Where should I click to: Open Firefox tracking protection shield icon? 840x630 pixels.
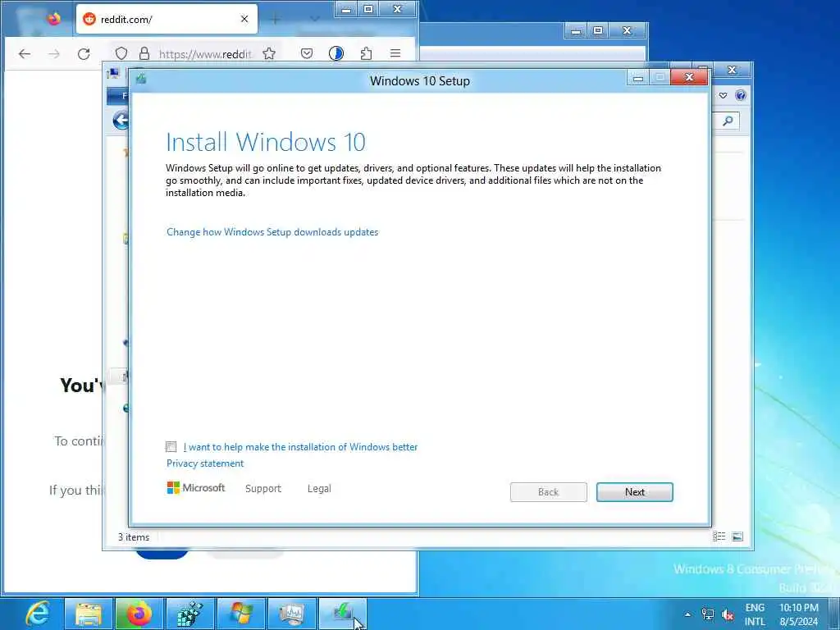121,53
